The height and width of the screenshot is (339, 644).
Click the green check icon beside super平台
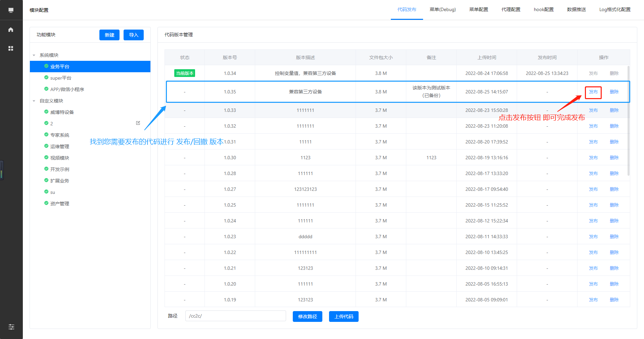pyautogui.click(x=46, y=78)
